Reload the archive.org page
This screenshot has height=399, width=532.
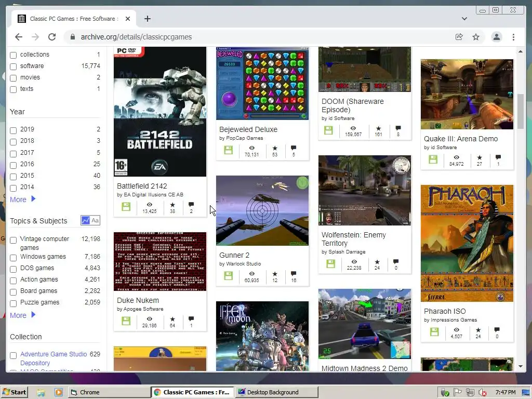pyautogui.click(x=52, y=37)
